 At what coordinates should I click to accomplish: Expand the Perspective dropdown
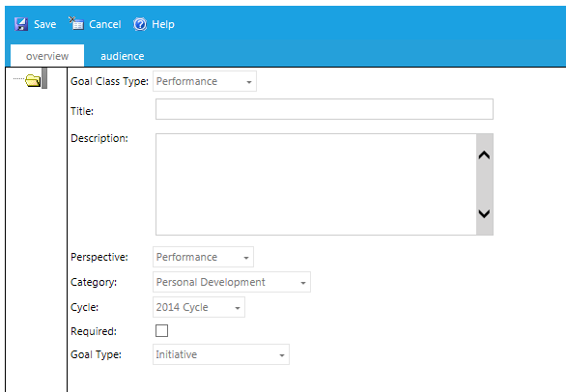(x=203, y=257)
